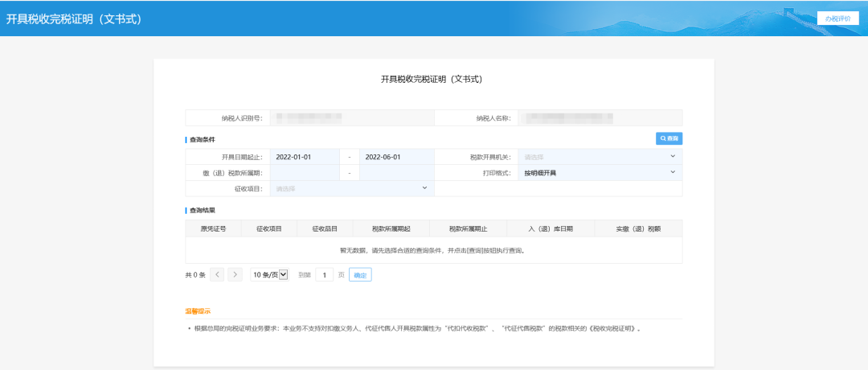Click the 缴(退)税款所属期 end date field
The width and height of the screenshot is (868, 370).
(395, 173)
